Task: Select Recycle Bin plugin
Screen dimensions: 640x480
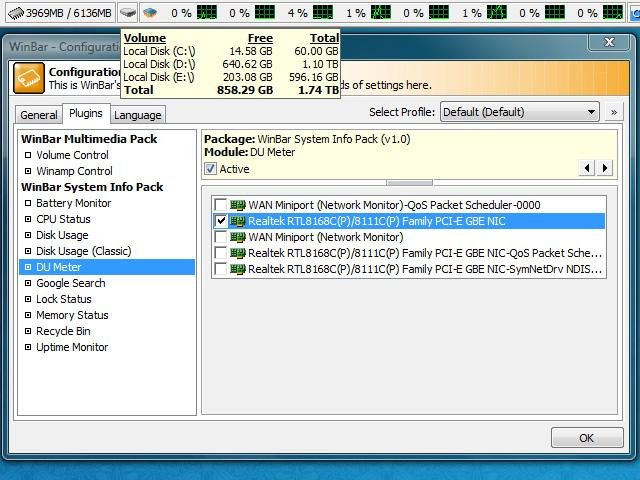Action: pos(63,331)
